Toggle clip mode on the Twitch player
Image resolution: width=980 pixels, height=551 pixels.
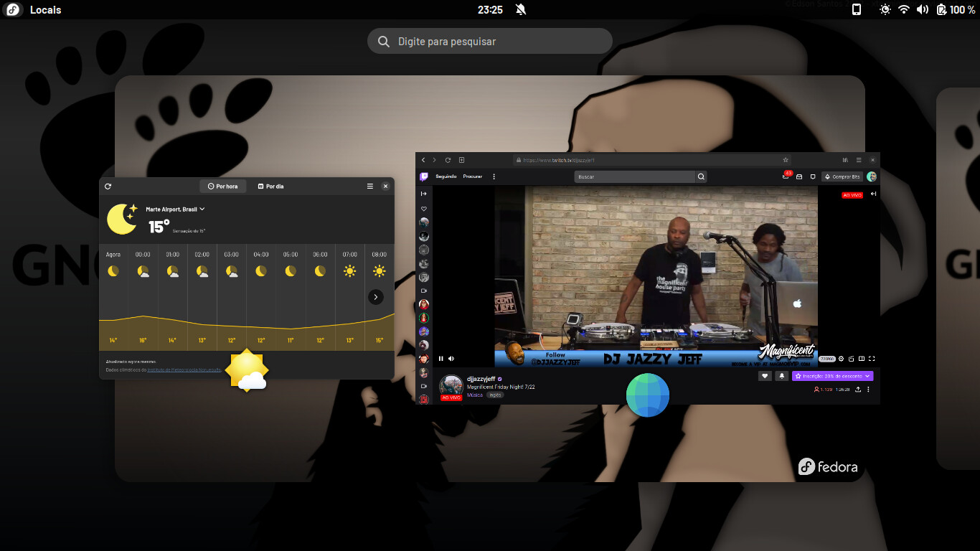[x=851, y=359]
